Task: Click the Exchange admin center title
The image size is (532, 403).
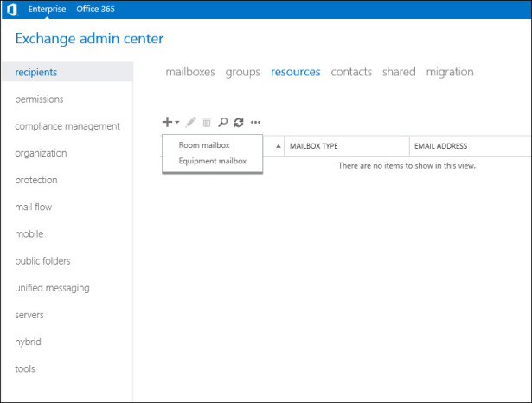Action: tap(89, 39)
